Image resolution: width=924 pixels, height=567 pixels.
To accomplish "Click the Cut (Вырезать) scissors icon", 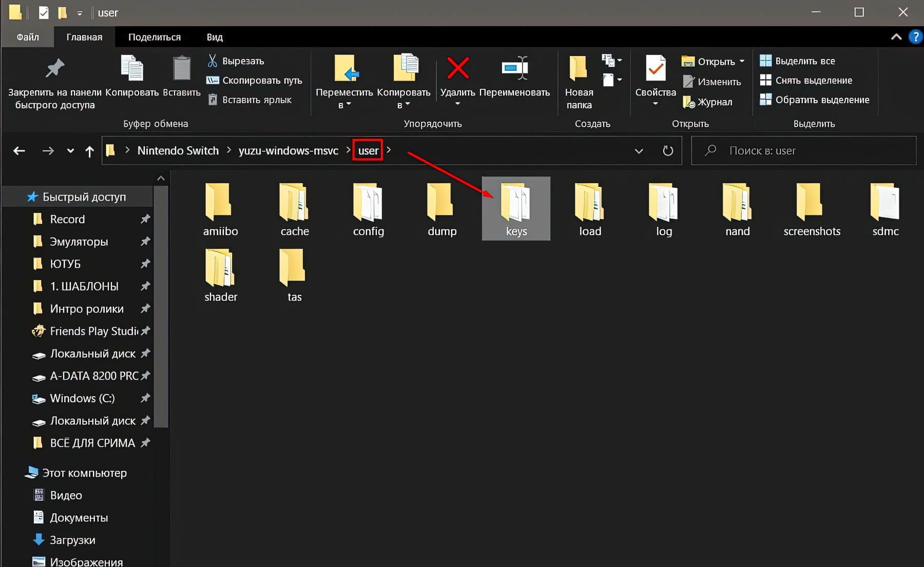I will click(212, 61).
